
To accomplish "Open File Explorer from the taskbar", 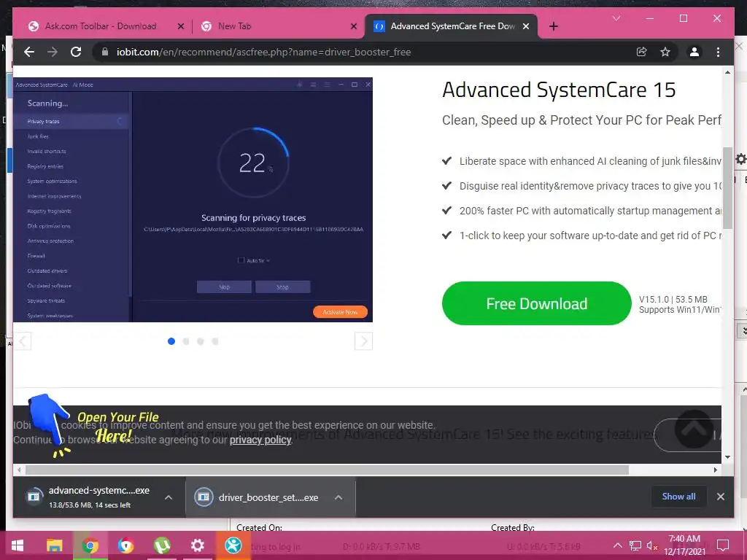I will pos(54,545).
